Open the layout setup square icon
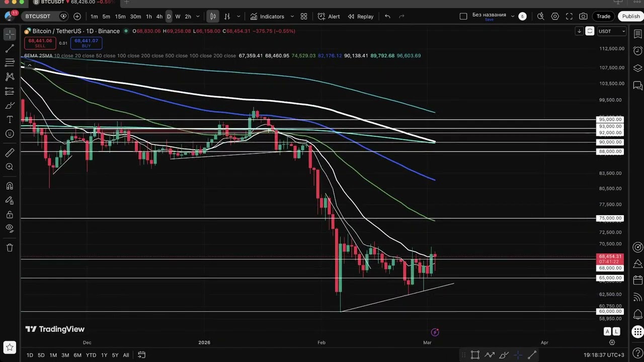The height and width of the screenshot is (362, 644). pyautogui.click(x=463, y=17)
